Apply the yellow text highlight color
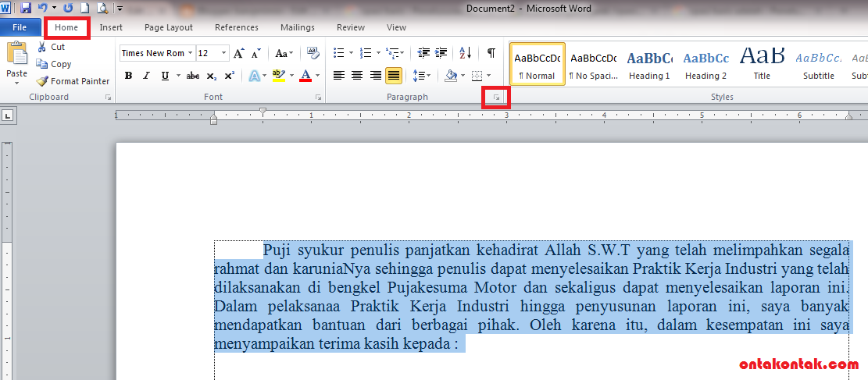 point(278,76)
